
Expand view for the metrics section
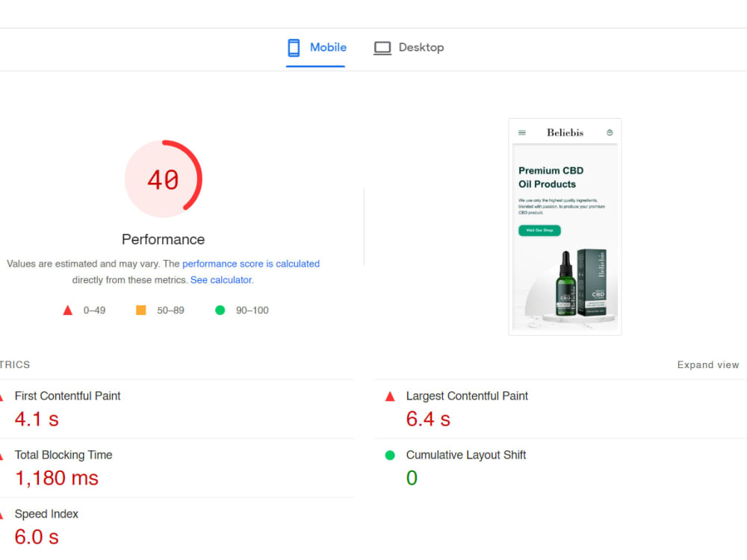pos(707,364)
